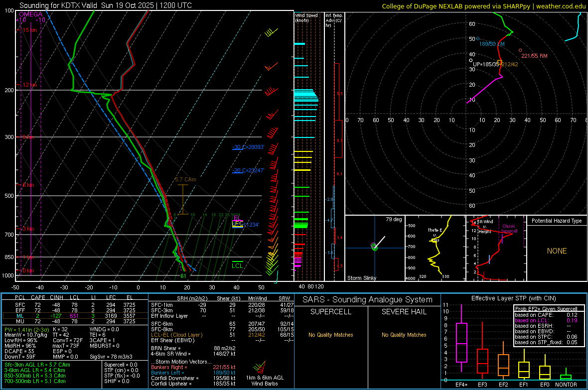Click the CINH column header
This screenshot has width=588, height=390.
tap(57, 297)
